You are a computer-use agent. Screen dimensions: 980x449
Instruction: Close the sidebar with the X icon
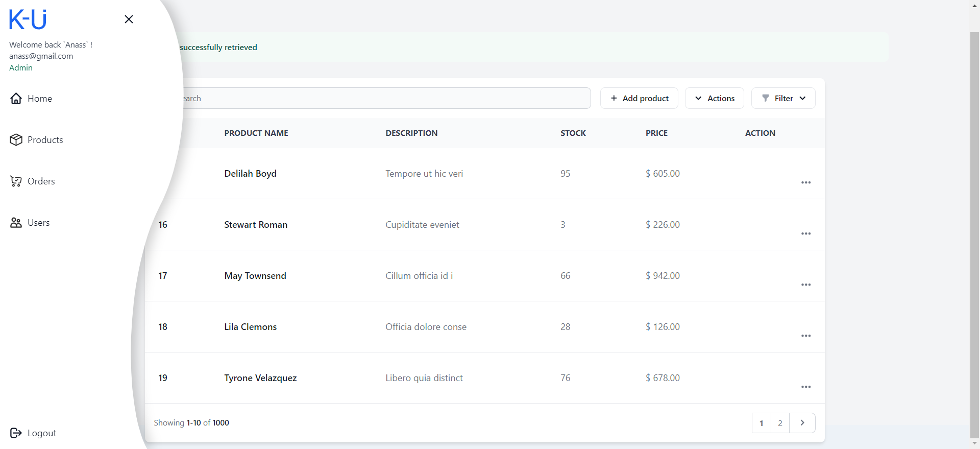pos(129,19)
